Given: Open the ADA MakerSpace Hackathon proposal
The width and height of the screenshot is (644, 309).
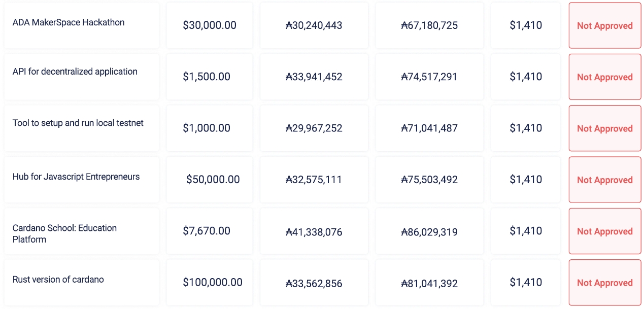Looking at the screenshot, I should tap(69, 22).
